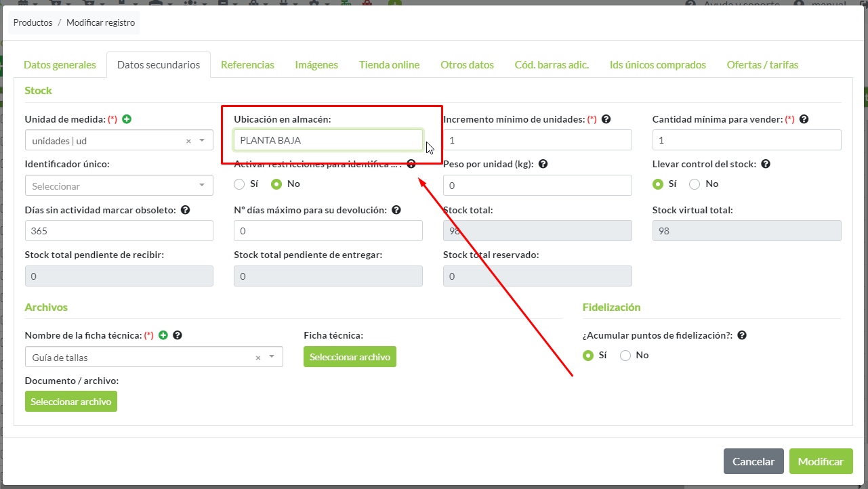Switch to the Datos generales tab

[x=60, y=65]
